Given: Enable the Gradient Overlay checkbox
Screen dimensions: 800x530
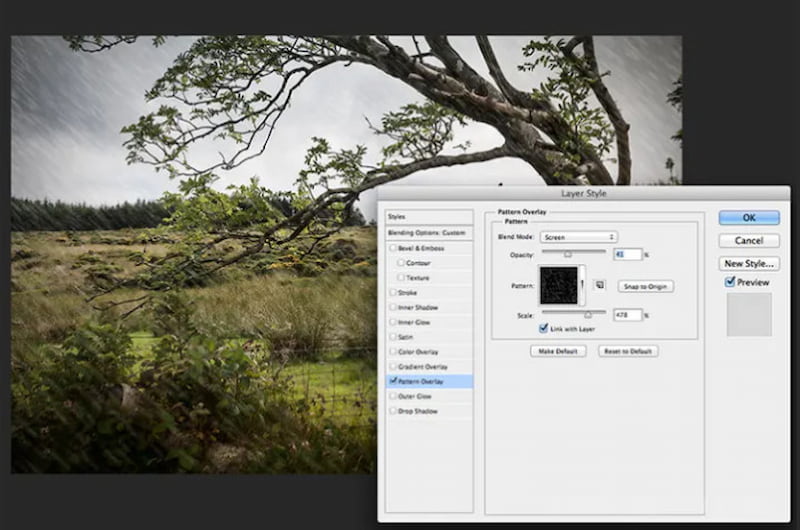Looking at the screenshot, I should click(x=392, y=366).
